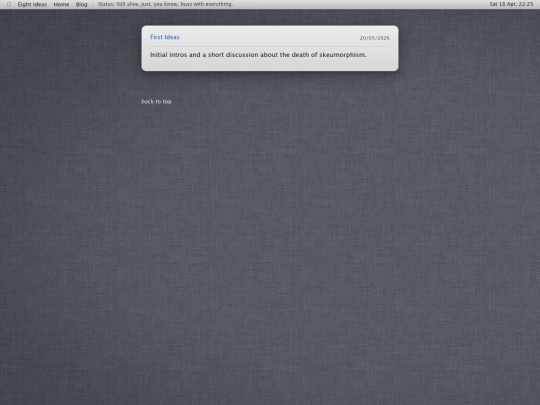Image resolution: width=540 pixels, height=405 pixels.
Task: Click the date and time clock
Action: click(511, 4)
